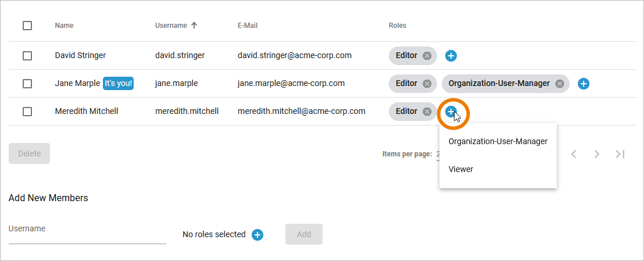The height and width of the screenshot is (261, 644).
Task: Choose Organization-User-Manager from the role menu
Action: 498,141
